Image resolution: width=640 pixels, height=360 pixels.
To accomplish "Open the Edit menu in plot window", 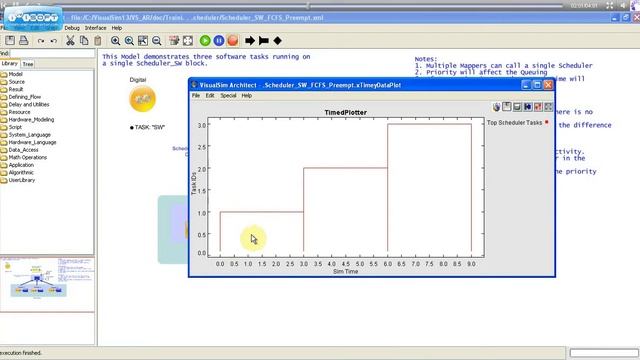I will (210, 96).
